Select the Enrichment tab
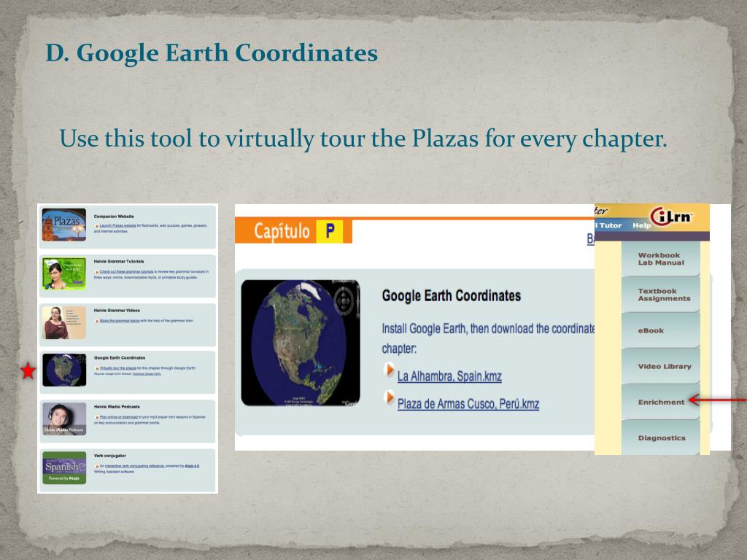The width and height of the screenshot is (747, 560). click(x=661, y=402)
